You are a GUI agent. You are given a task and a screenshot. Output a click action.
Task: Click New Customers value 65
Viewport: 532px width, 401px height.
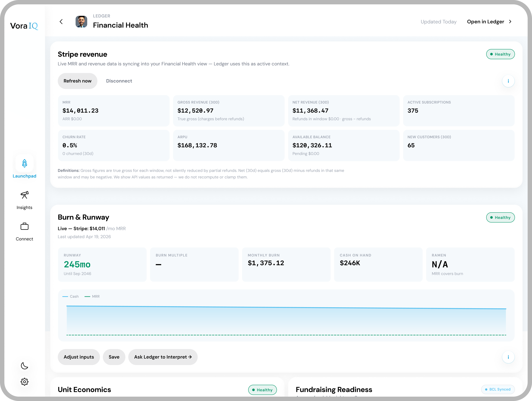pos(411,145)
